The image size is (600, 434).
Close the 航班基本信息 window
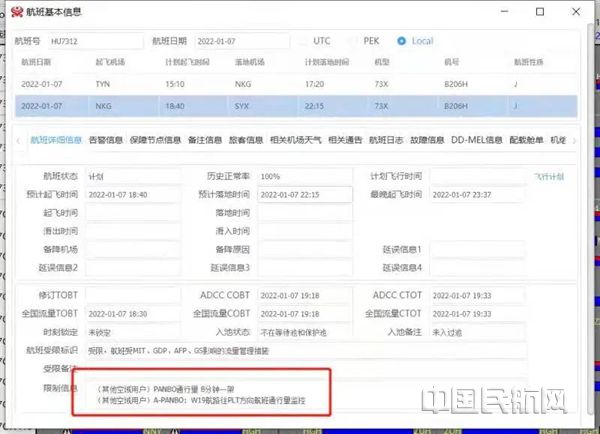(580, 12)
